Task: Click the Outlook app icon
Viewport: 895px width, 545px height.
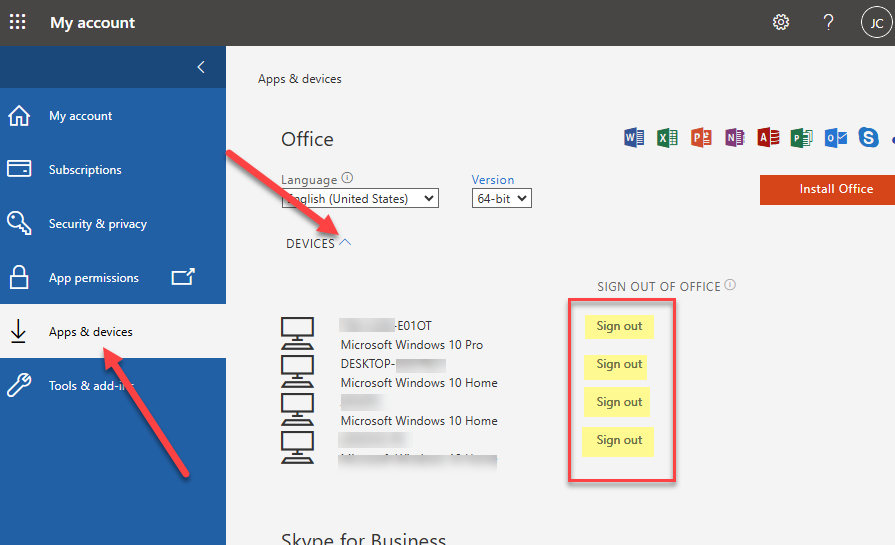Action: click(x=836, y=138)
